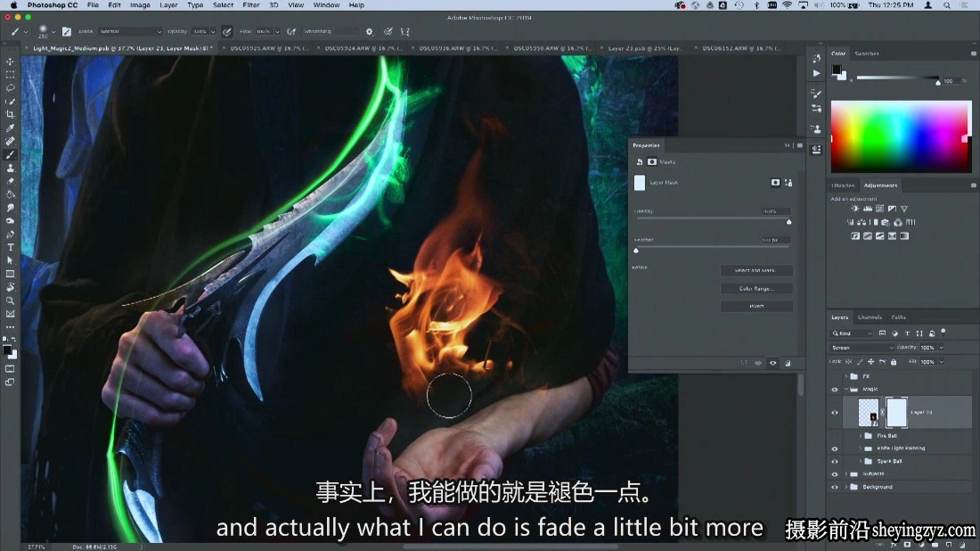Select the Brush tool in left toolbar

10,154
